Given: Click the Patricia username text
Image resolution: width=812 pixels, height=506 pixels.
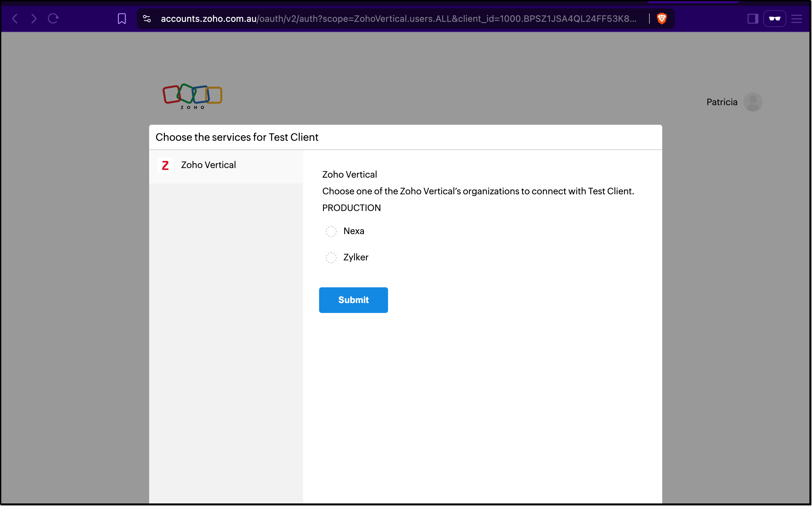Looking at the screenshot, I should click(x=722, y=102).
